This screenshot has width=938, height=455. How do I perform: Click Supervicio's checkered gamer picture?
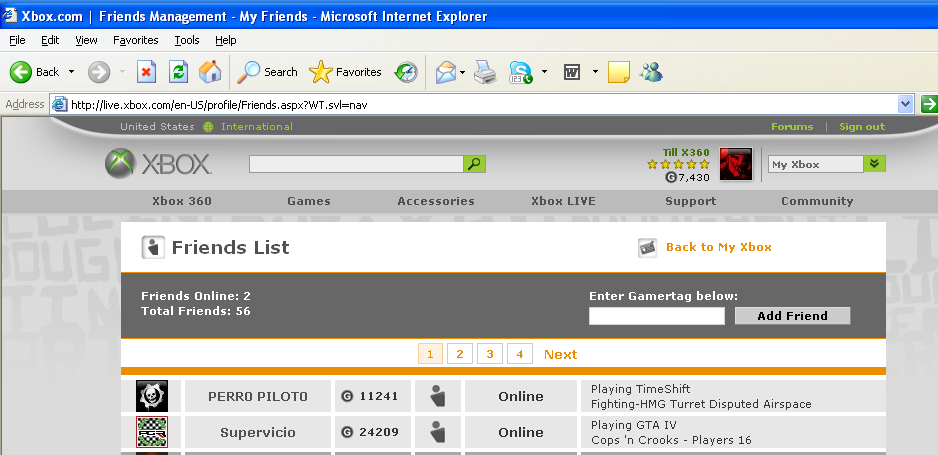click(152, 432)
